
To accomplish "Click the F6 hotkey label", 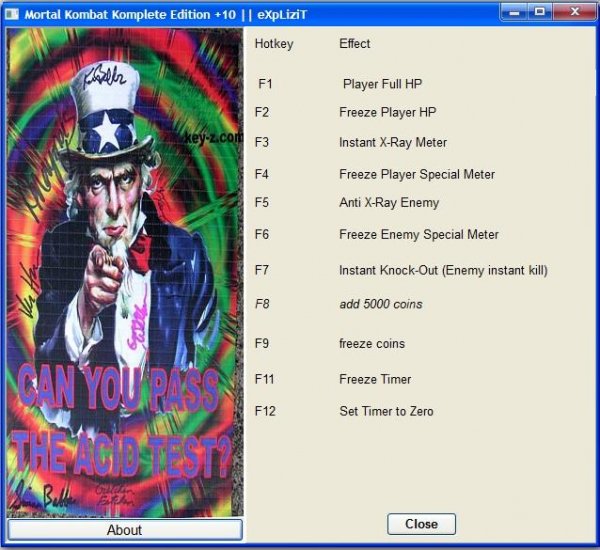I will click(262, 234).
